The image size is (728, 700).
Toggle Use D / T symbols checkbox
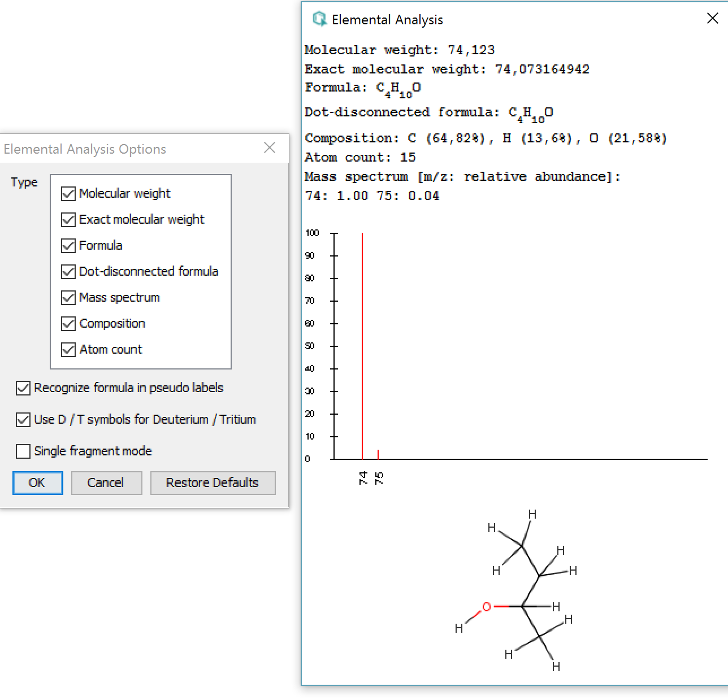click(x=23, y=420)
